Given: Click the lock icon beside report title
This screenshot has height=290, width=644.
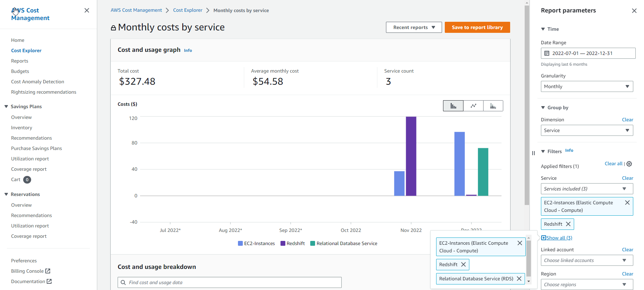Looking at the screenshot, I should point(113,28).
